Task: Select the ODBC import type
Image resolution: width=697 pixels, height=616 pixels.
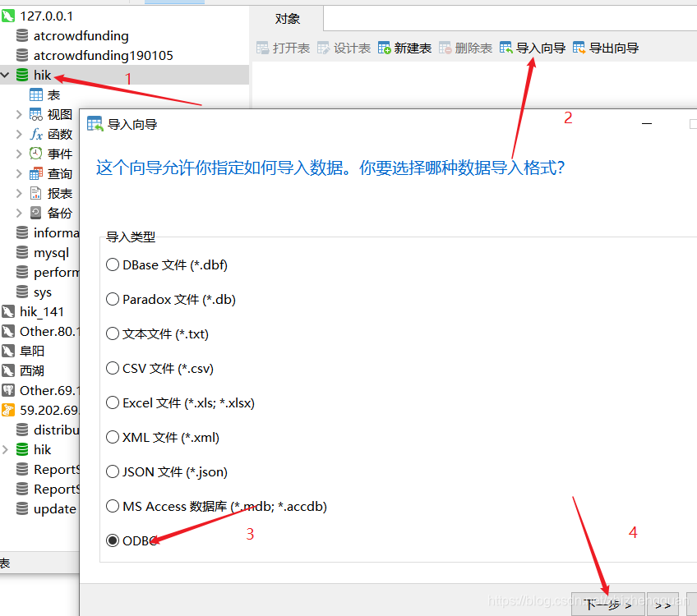Action: [113, 540]
